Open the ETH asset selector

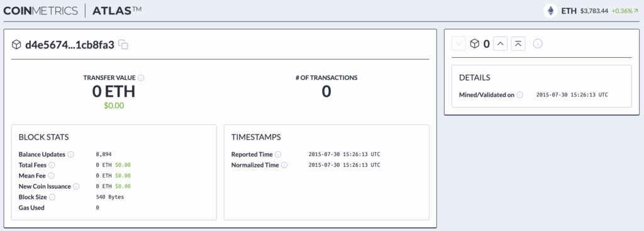pos(569,11)
